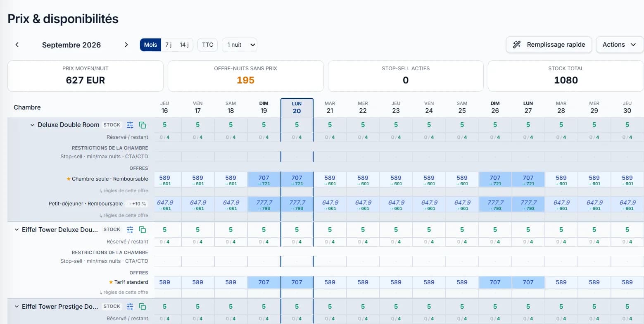Select the Mois view tab

(150, 45)
